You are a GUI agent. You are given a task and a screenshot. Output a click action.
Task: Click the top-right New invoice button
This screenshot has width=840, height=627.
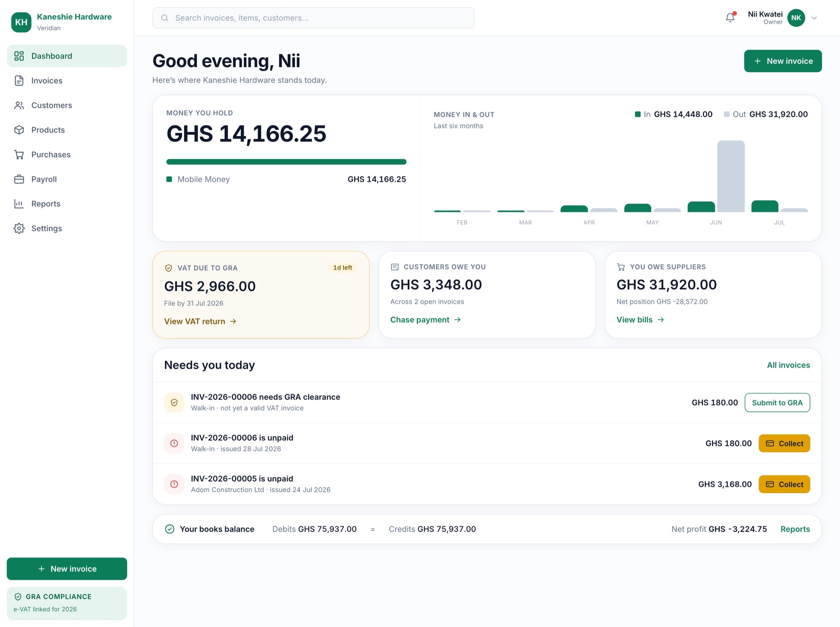coord(783,61)
